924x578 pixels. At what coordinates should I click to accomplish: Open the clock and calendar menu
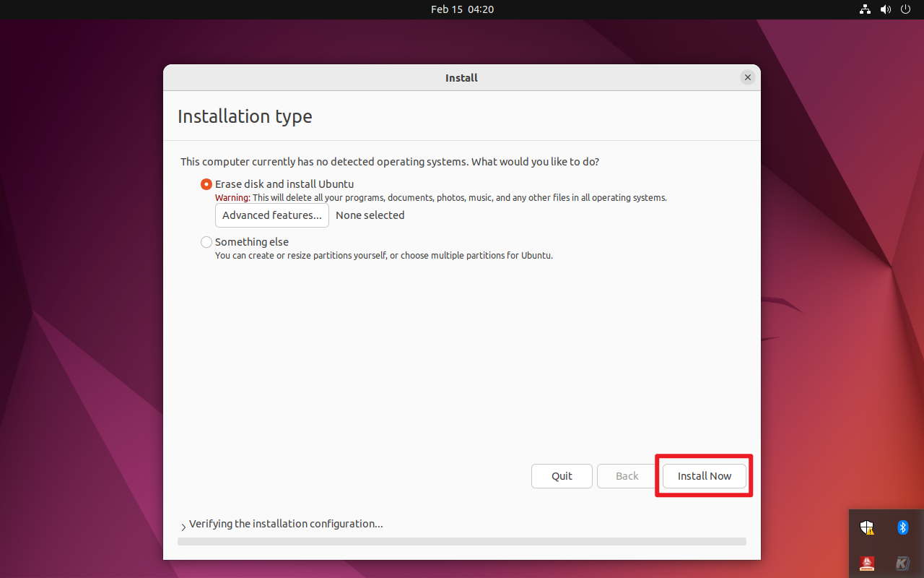(462, 9)
